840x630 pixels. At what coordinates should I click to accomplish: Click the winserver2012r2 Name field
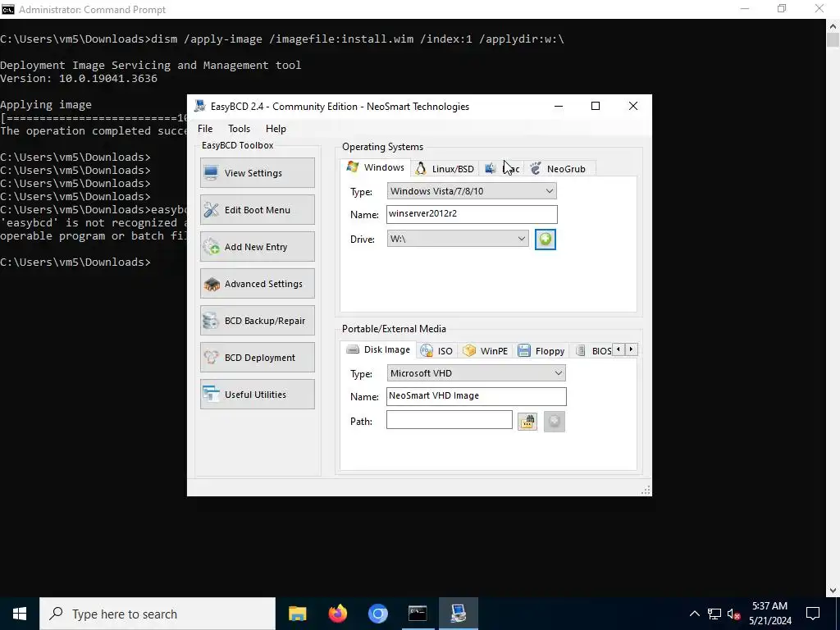472,214
